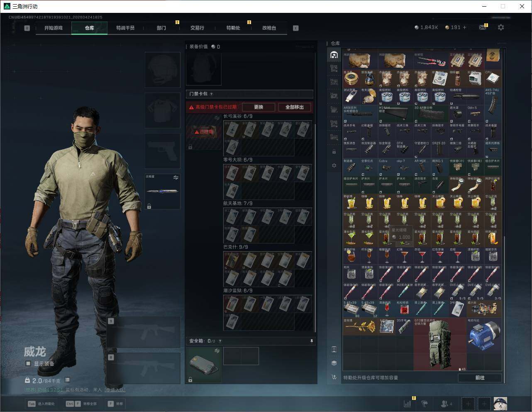
Task: Select the 仓库 tab
Action: (90, 28)
